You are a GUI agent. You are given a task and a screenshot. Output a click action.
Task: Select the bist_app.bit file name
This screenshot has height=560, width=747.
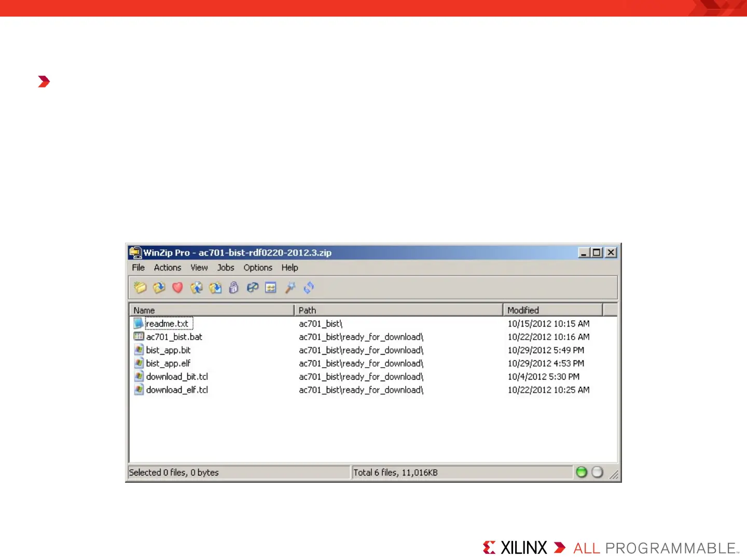(x=168, y=350)
